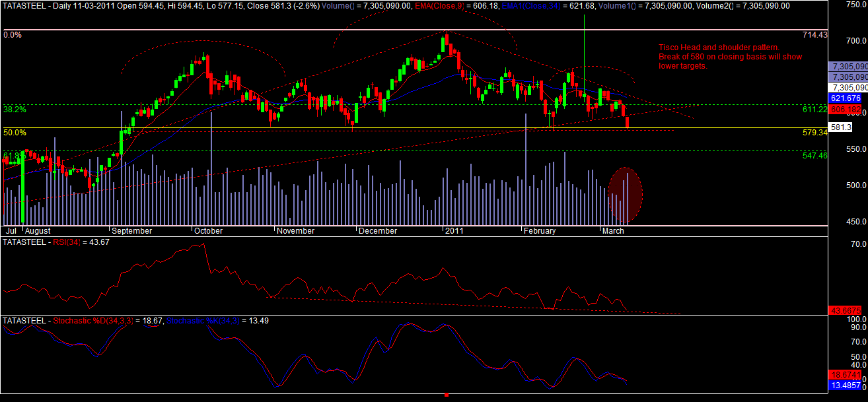Select the red shaded ellipse over March volume
The height and width of the screenshot is (402, 868).
coord(626,195)
